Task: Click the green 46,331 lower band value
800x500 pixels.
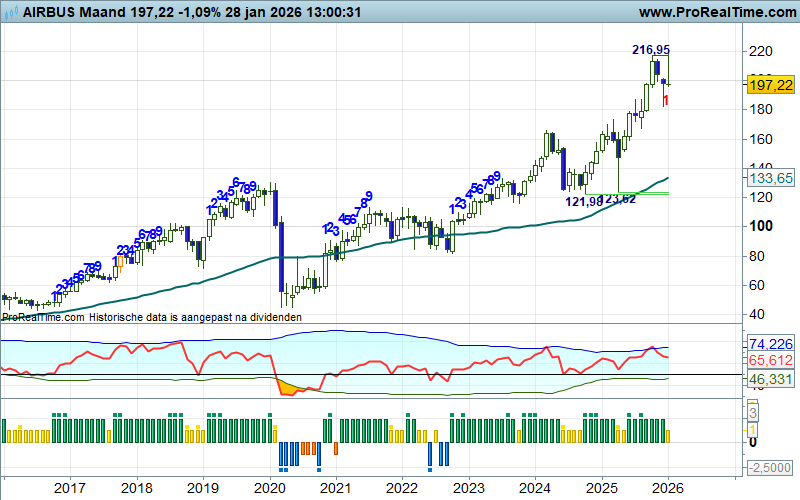Action: tap(771, 380)
